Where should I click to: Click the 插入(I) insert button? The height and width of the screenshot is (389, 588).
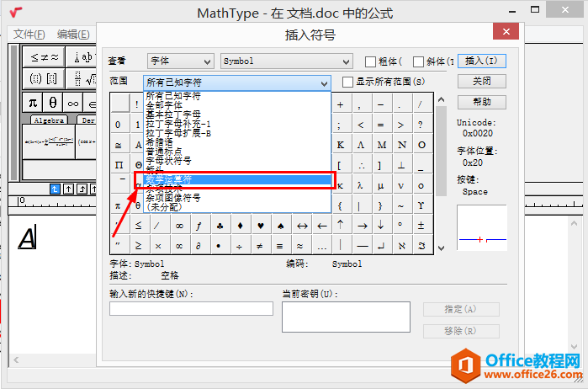[x=481, y=61]
